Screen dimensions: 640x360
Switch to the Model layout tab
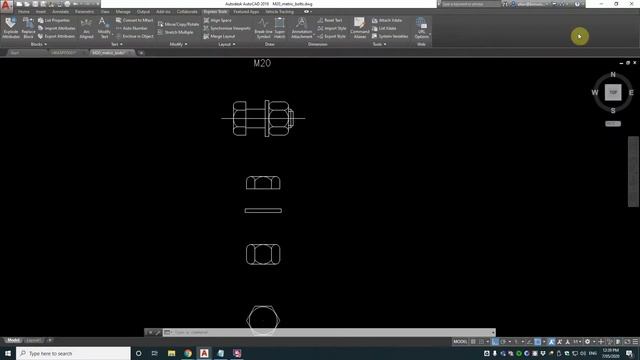(13, 340)
